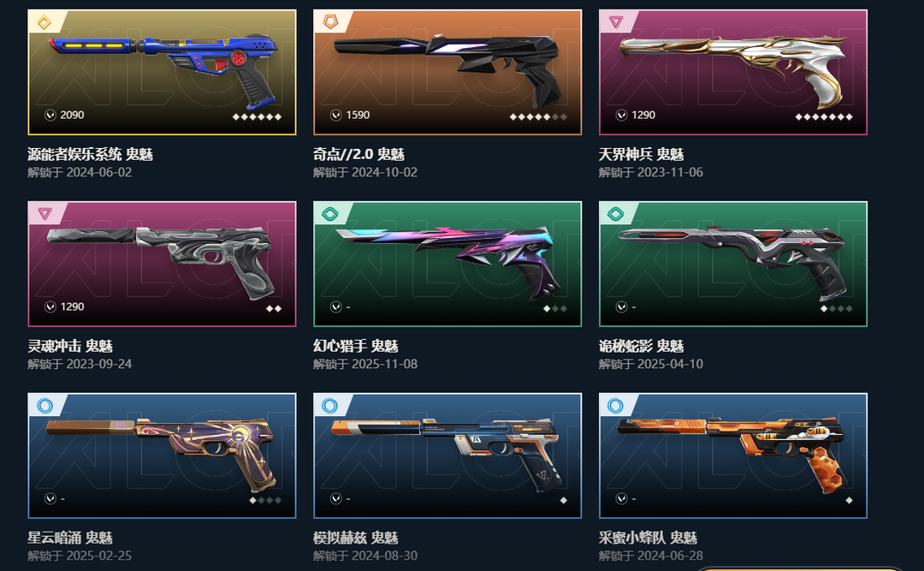Screen dimensions: 924x571
Task: Click the two level diamonds on 灵魂冲击 card
Action: point(274,308)
